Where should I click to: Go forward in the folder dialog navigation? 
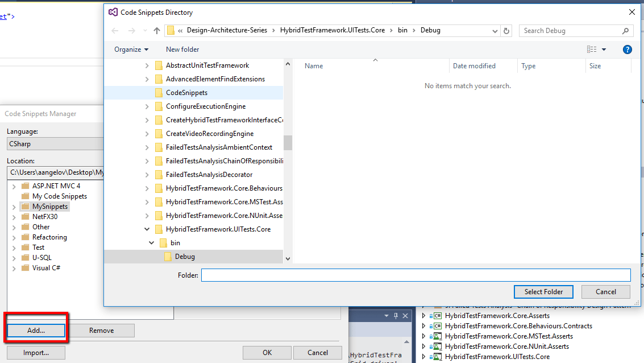(131, 31)
